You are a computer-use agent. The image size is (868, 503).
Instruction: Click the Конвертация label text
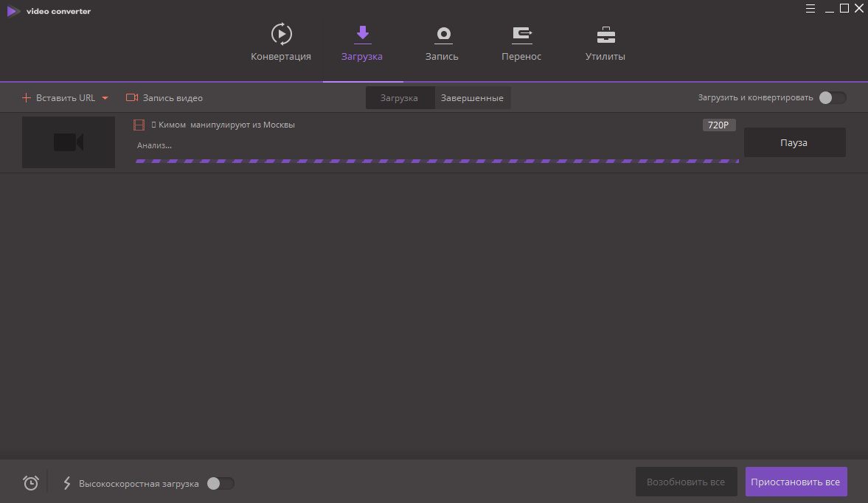coord(281,57)
